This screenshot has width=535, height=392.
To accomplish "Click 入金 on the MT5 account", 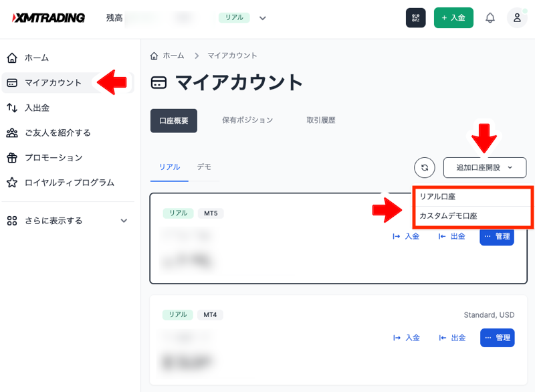I will pyautogui.click(x=406, y=236).
